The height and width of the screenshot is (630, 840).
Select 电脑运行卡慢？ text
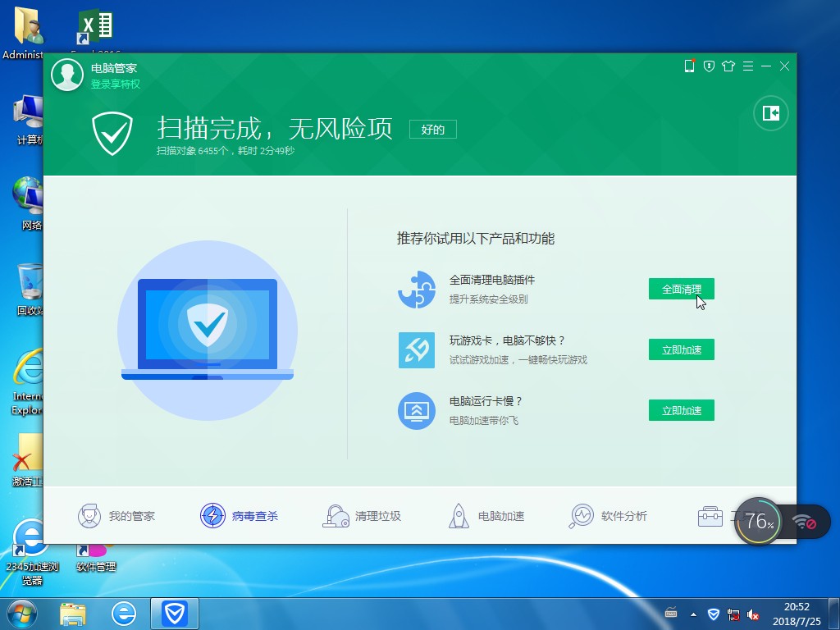[486, 400]
